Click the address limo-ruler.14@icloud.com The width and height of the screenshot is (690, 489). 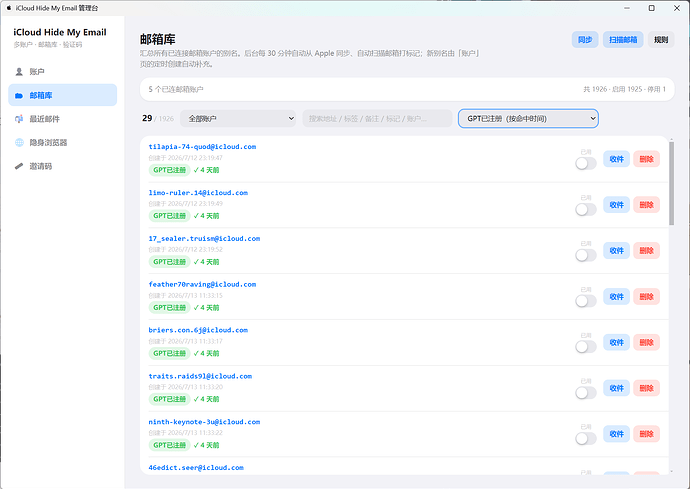198,193
